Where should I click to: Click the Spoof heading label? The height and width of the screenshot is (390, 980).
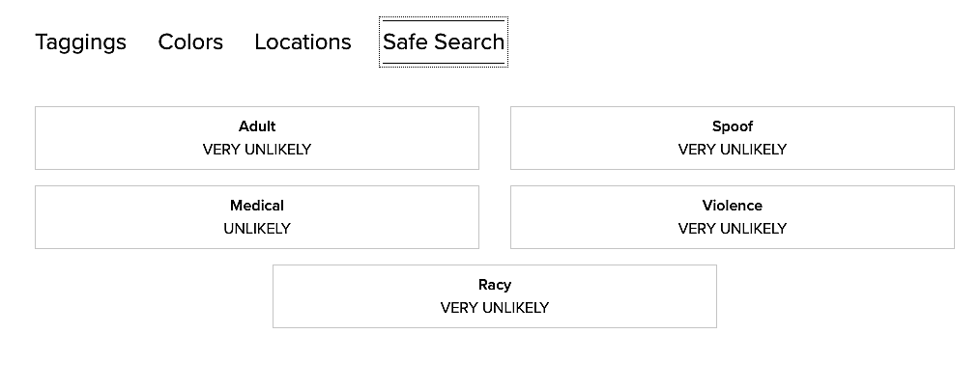[x=732, y=126]
